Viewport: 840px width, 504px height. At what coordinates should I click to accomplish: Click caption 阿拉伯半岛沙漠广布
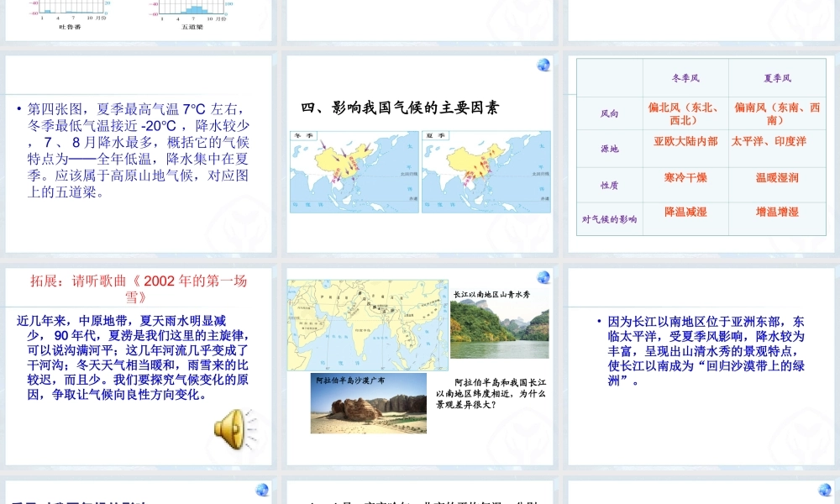coord(349,381)
